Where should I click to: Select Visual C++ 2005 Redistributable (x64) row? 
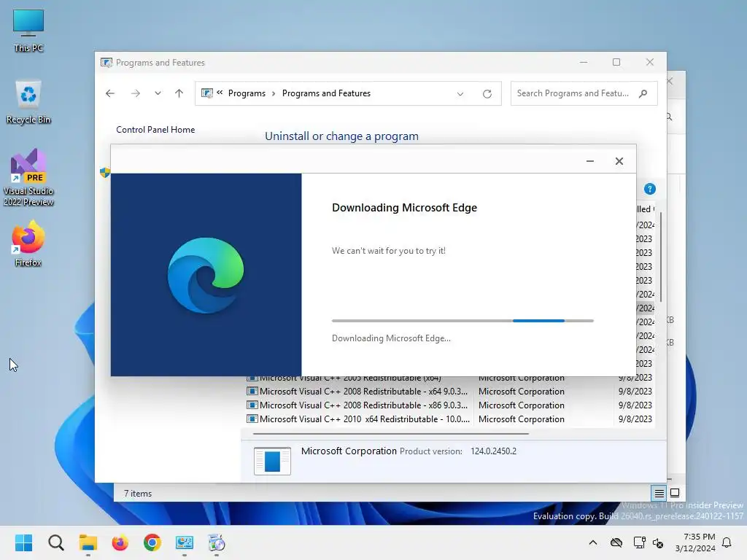(x=449, y=379)
